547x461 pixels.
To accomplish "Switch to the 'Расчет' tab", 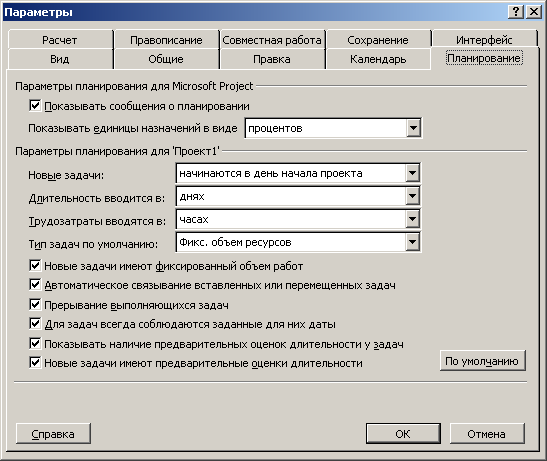I will [60, 40].
